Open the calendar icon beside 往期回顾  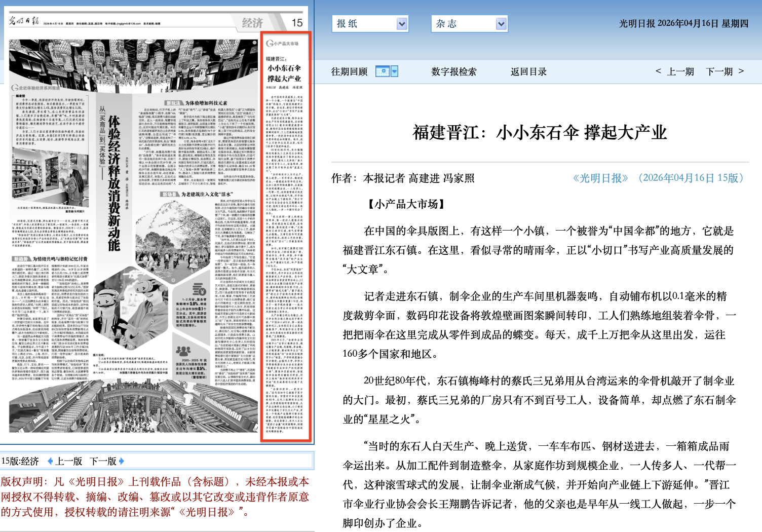coord(382,71)
